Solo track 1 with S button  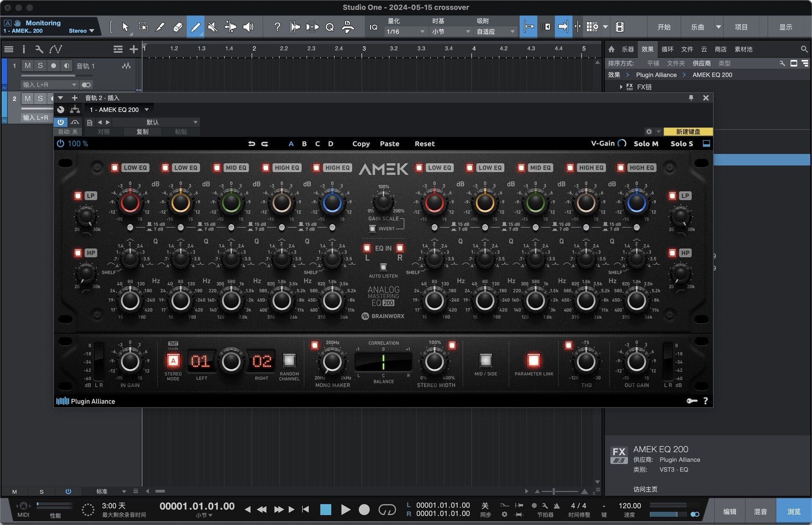(x=40, y=66)
